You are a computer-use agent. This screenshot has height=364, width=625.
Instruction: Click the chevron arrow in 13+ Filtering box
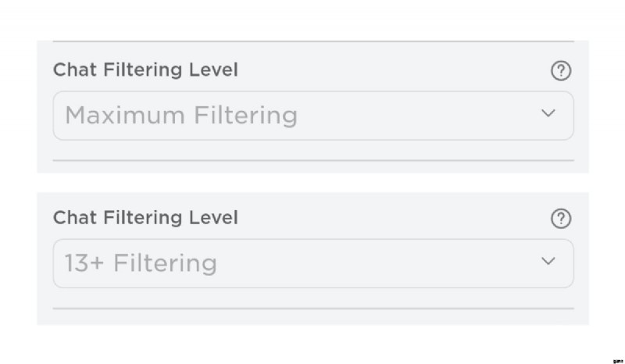[x=548, y=261]
